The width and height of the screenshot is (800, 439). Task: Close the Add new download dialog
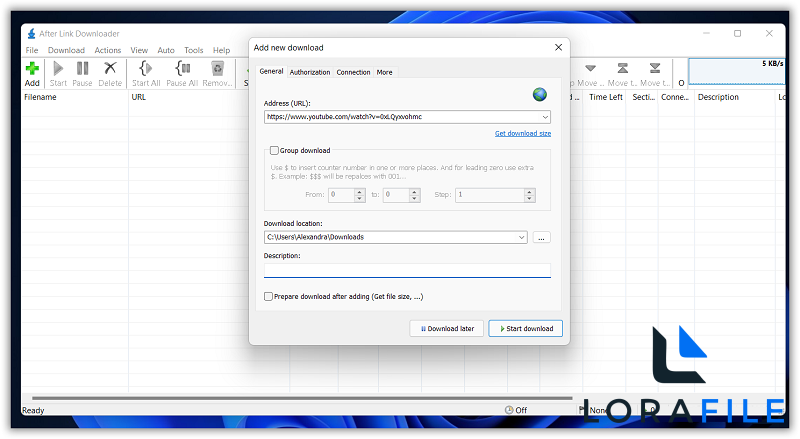click(558, 47)
